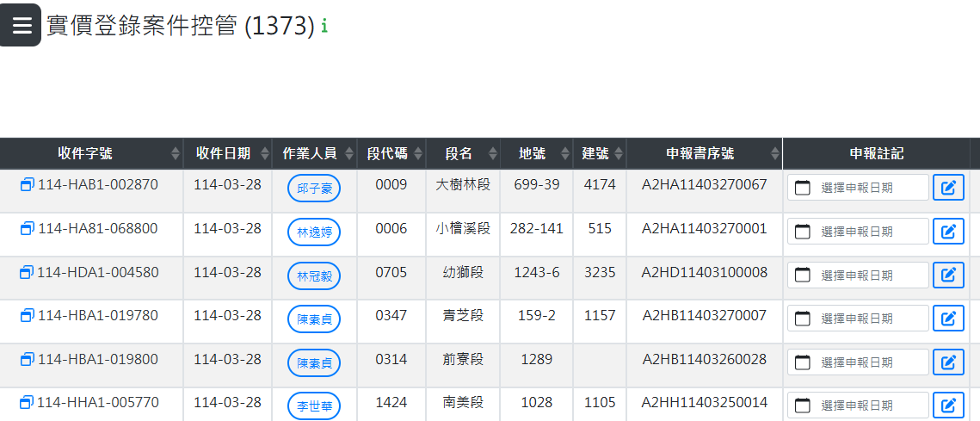Open calendar icon in 1028 row
The image size is (980, 421).
tap(803, 406)
